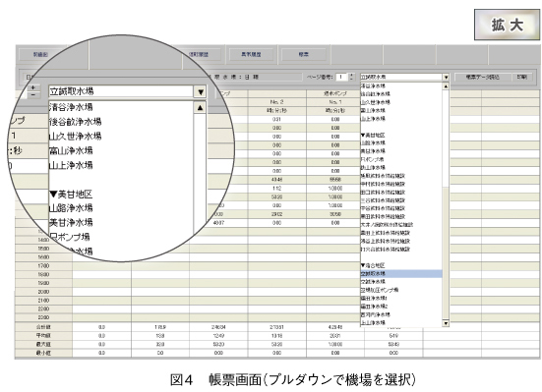Screen dimensions: 542x392
Task: Select 美甘浄水場 in the dropdown list
Action: (x=401, y=151)
